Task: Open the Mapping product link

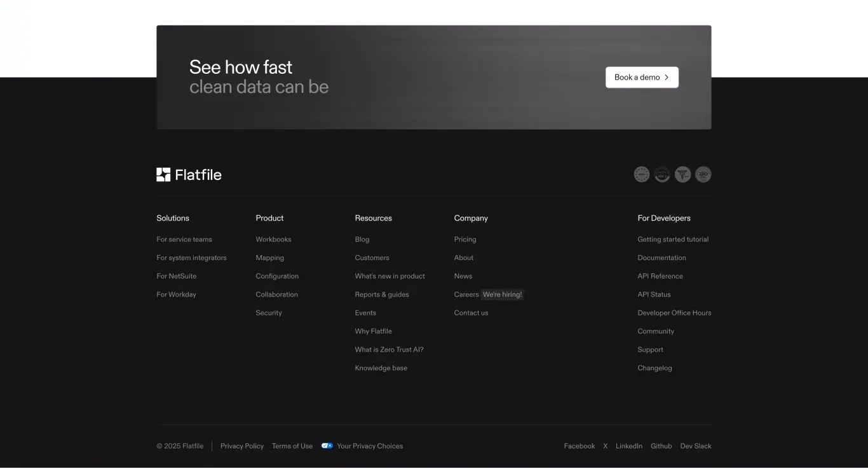Action: click(x=269, y=258)
